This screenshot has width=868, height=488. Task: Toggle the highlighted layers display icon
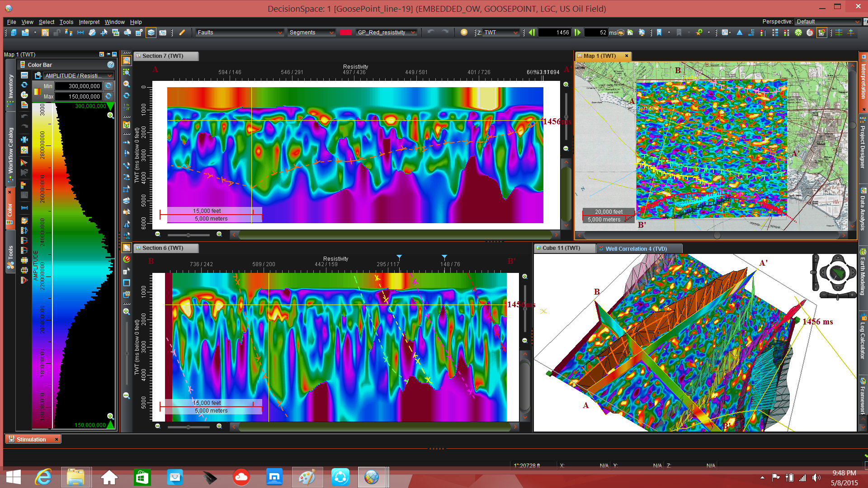pos(151,33)
